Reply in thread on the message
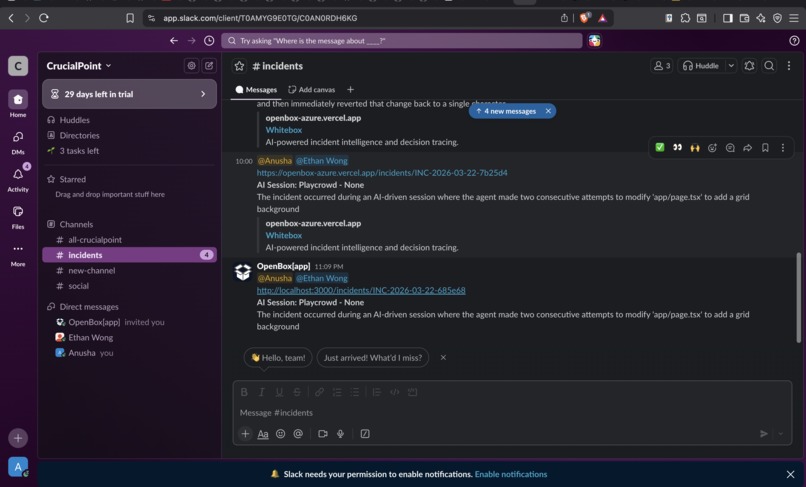The width and height of the screenshot is (806, 487). 730,148
